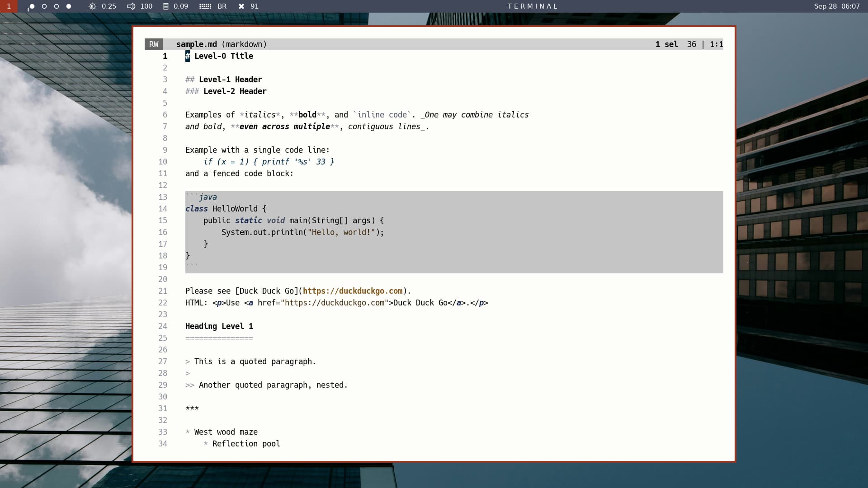Click line number 13 in the gutter

pos(163,197)
